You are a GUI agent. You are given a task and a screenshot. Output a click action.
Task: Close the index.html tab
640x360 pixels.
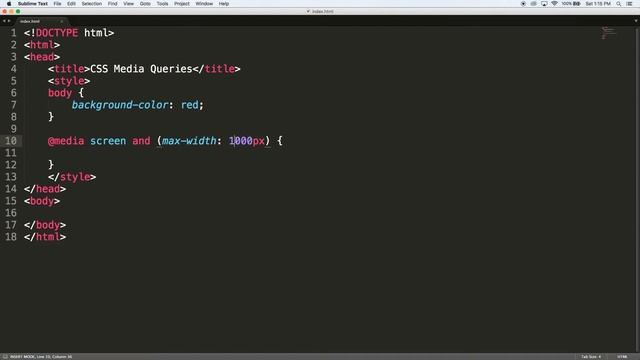pos(62,21)
